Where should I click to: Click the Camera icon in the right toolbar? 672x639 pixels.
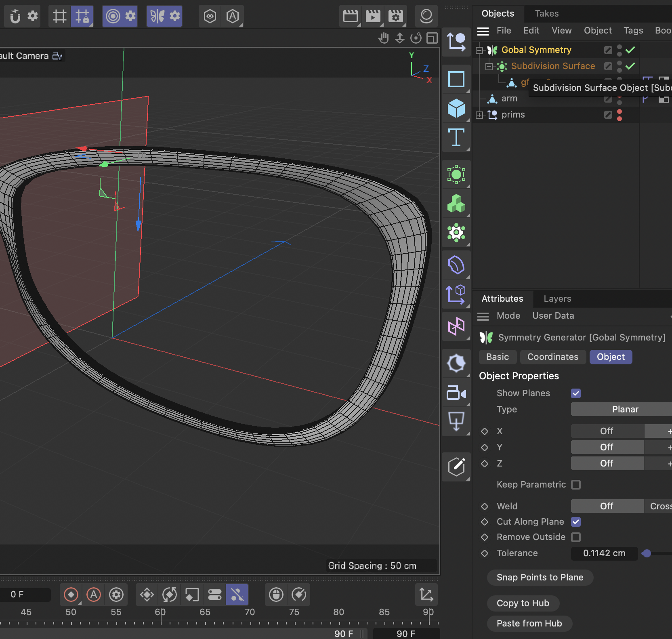[x=456, y=392]
